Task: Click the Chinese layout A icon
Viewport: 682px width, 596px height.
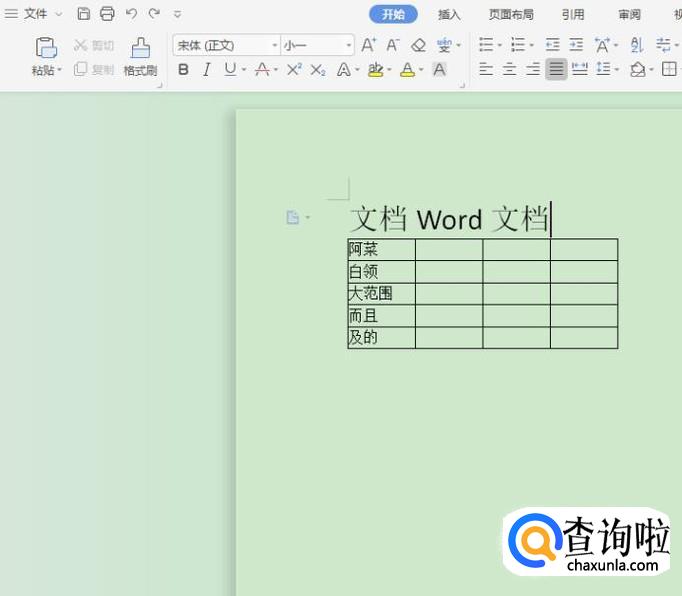Action: [x=602, y=45]
